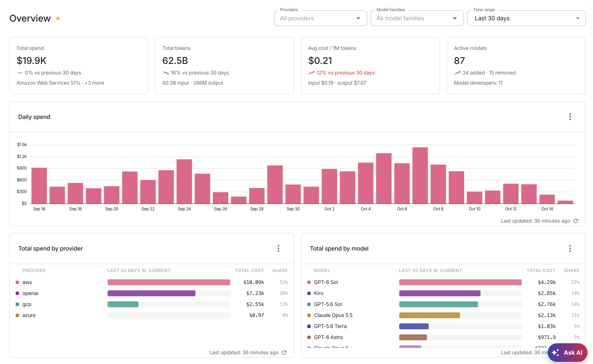Click 'Amazon Web Services 51% · +3 more'

click(60, 83)
